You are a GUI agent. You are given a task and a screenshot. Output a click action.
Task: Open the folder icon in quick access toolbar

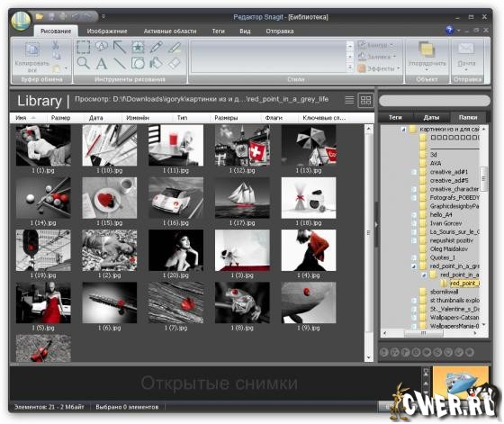tap(40, 16)
